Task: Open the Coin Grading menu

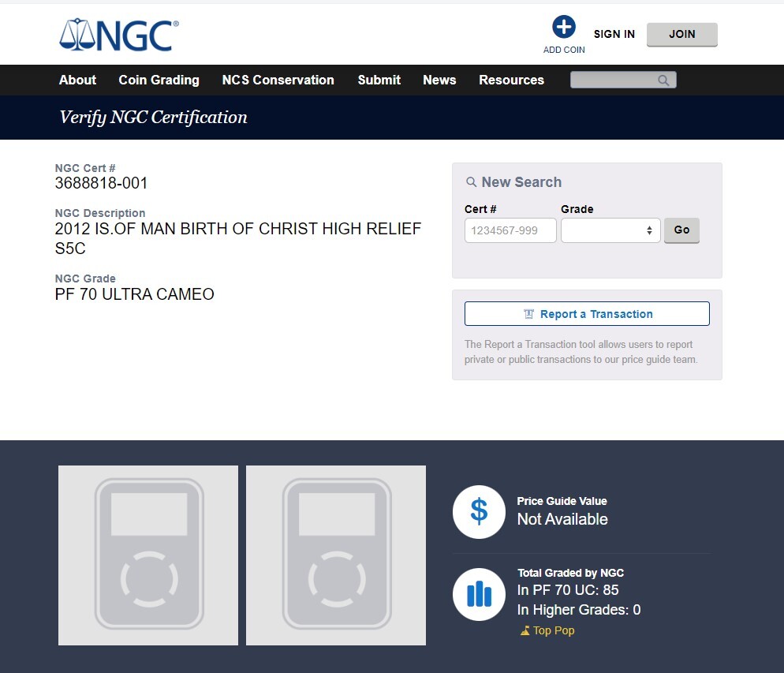Action: click(159, 80)
